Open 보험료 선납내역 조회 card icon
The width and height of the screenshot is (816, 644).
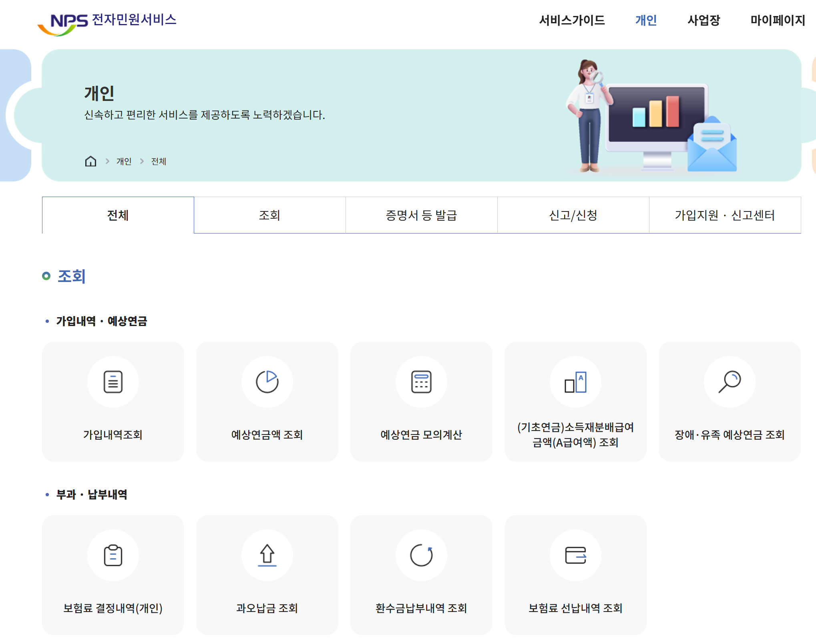coord(575,555)
